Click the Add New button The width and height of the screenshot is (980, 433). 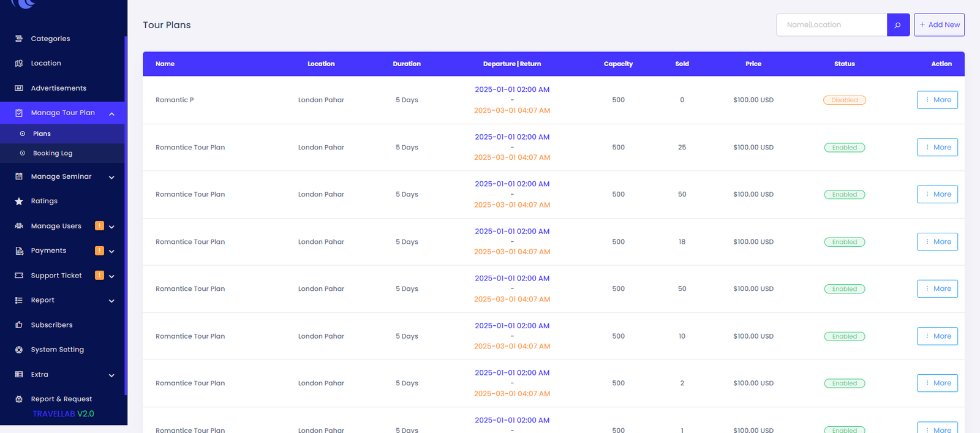coord(939,25)
